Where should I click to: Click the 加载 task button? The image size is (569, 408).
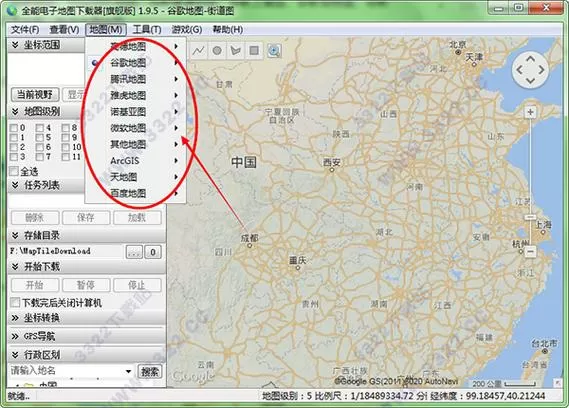137,217
